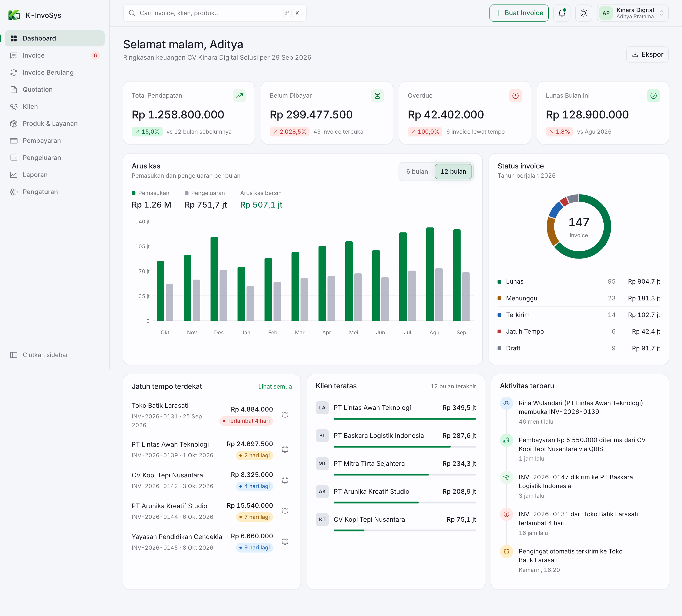
Task: Click the Pengaturan gear icon
Action: (13, 192)
